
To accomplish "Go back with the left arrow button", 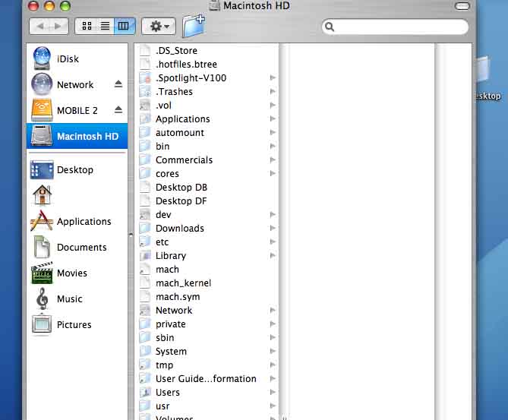I will point(39,26).
